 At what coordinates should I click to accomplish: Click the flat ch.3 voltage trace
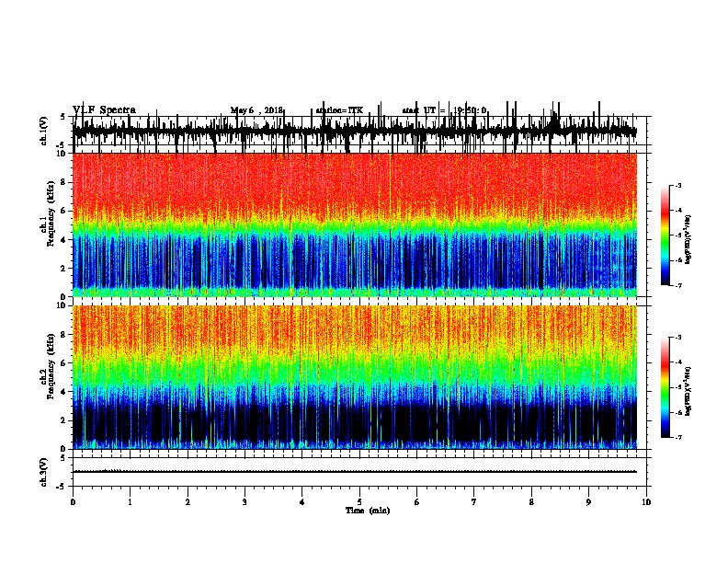click(x=355, y=472)
